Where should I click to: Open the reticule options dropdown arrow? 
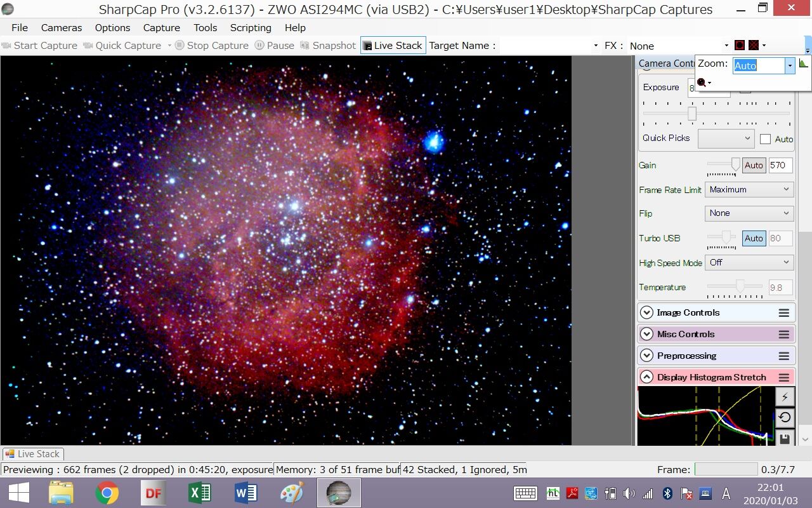(x=764, y=45)
